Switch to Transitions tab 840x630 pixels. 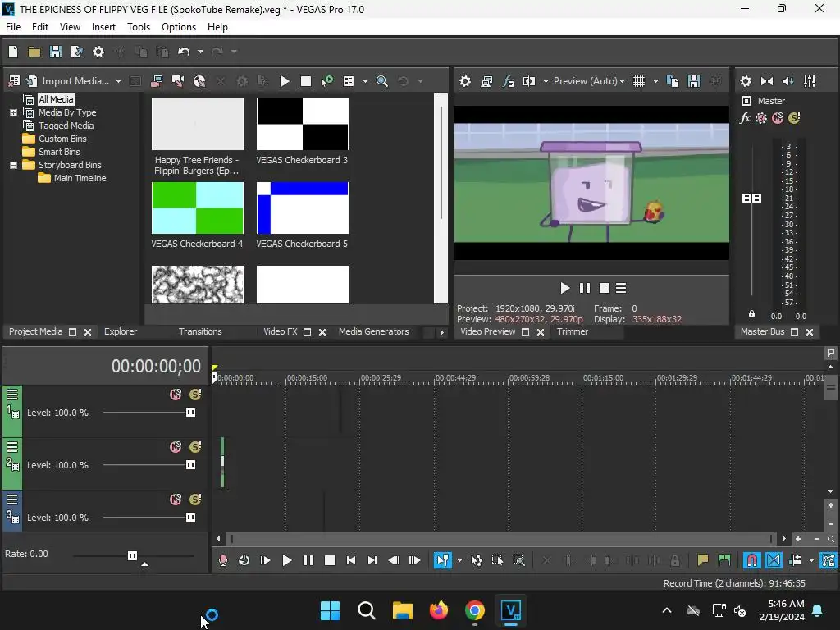200,331
